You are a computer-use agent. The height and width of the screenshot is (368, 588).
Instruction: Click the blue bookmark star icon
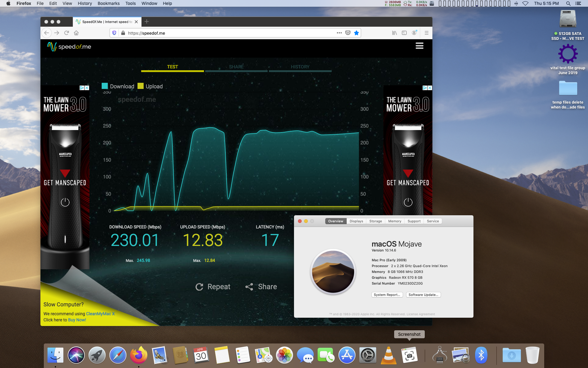coord(356,33)
